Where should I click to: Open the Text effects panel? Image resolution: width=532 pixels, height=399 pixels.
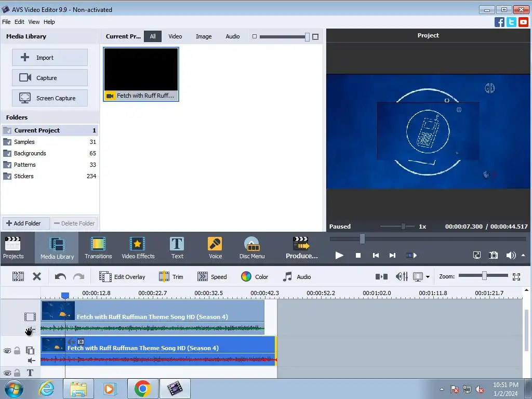pos(177,248)
